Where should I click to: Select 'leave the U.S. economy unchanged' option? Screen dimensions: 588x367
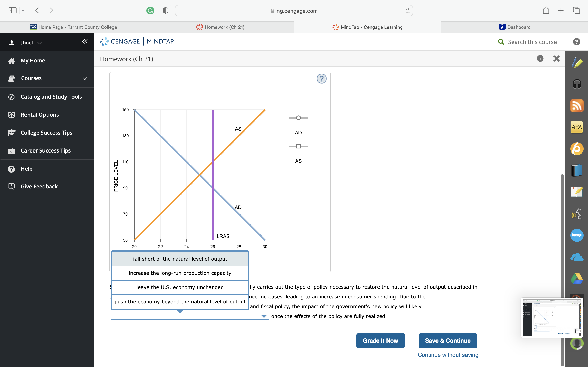(180, 287)
